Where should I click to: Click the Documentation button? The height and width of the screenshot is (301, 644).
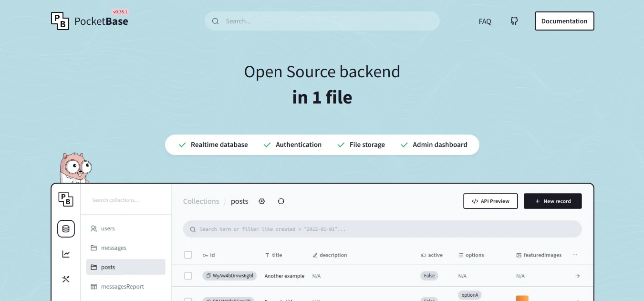click(x=564, y=21)
